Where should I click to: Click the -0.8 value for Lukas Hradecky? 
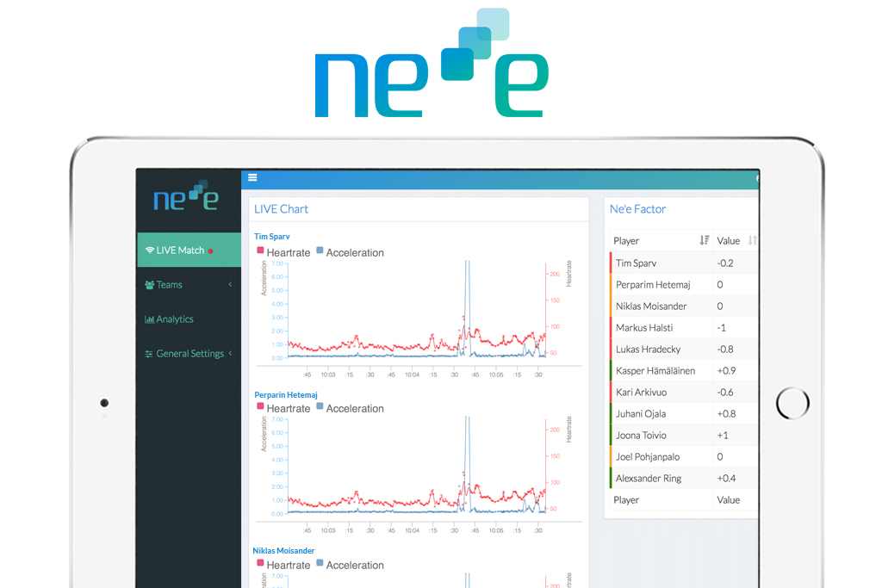point(725,349)
